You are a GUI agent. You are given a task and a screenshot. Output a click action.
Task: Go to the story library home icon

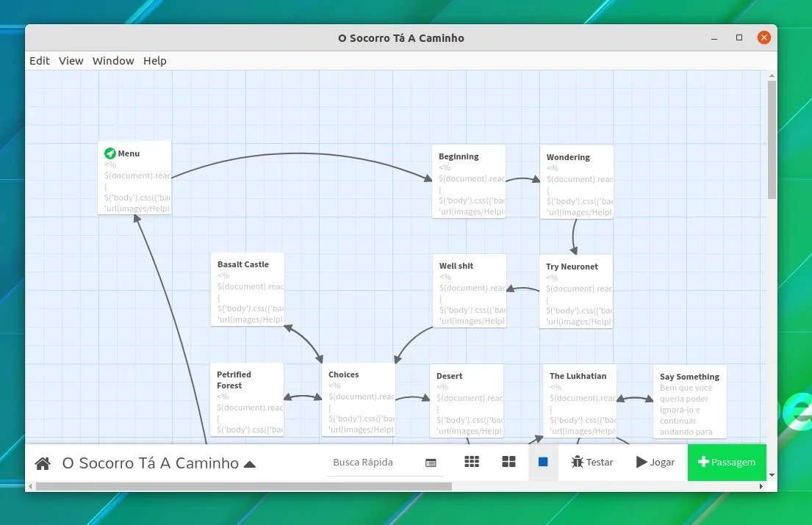tap(43, 463)
